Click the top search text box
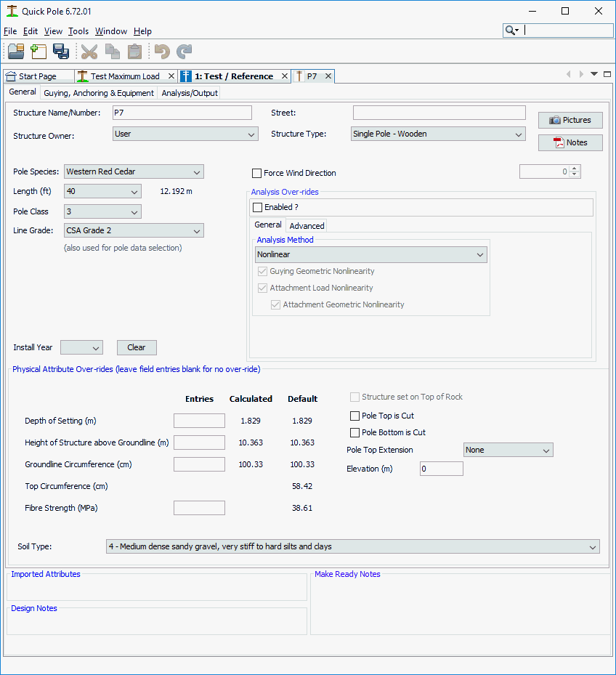616x675 pixels. click(568, 30)
